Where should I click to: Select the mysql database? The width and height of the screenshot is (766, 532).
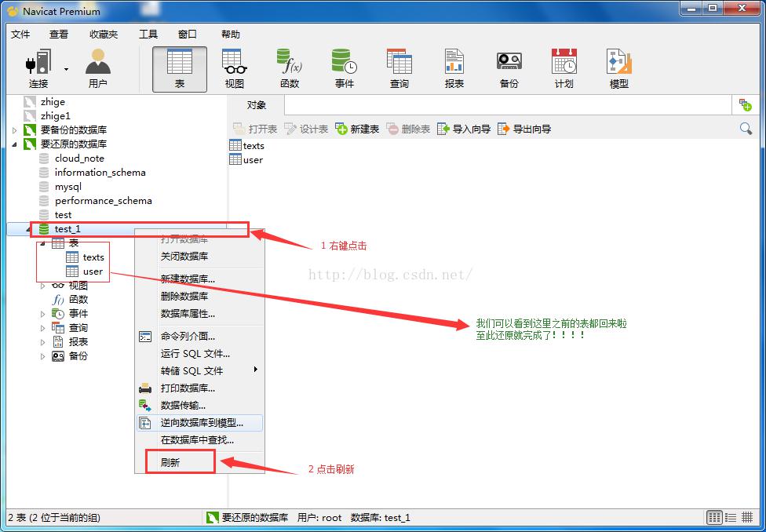pyautogui.click(x=68, y=187)
